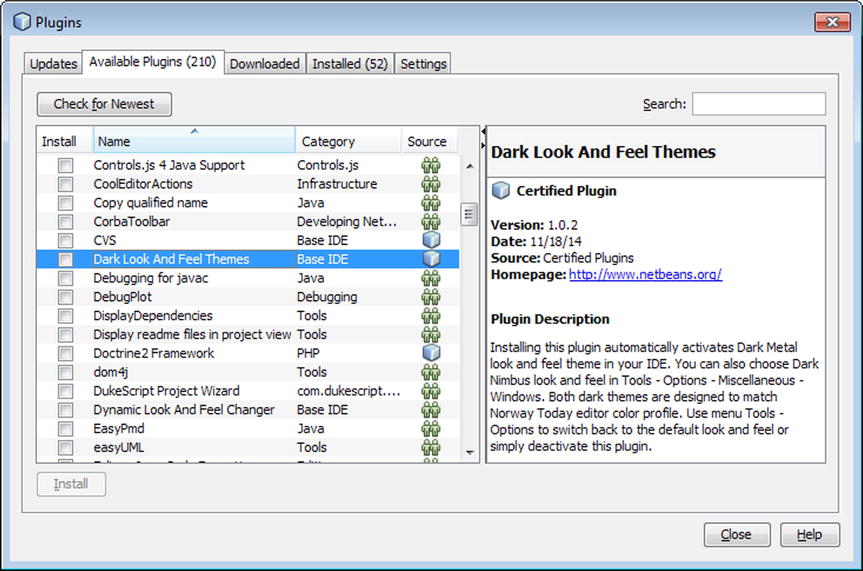Click community icon in EasyPmd row
This screenshot has height=571, width=863.
(x=431, y=428)
